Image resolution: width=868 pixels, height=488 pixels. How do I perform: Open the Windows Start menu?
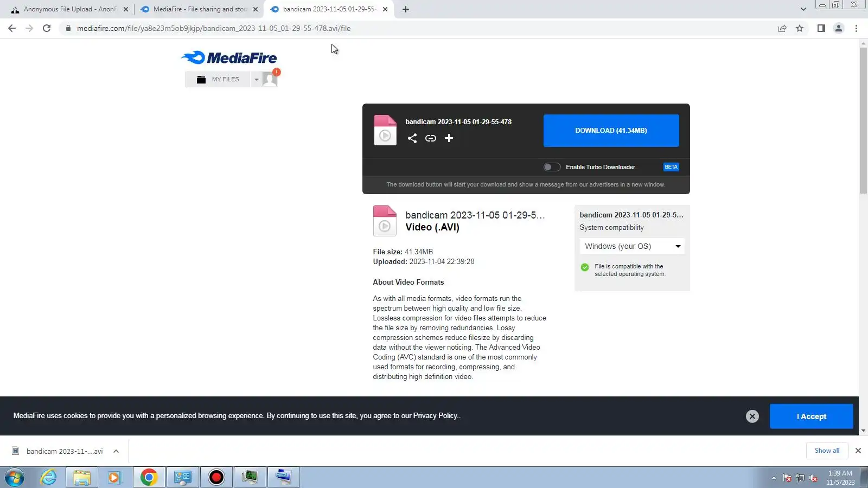coord(15,478)
